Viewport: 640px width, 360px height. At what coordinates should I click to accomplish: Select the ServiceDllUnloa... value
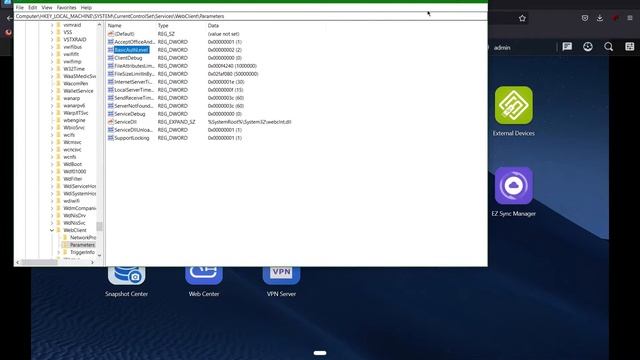[x=133, y=130]
